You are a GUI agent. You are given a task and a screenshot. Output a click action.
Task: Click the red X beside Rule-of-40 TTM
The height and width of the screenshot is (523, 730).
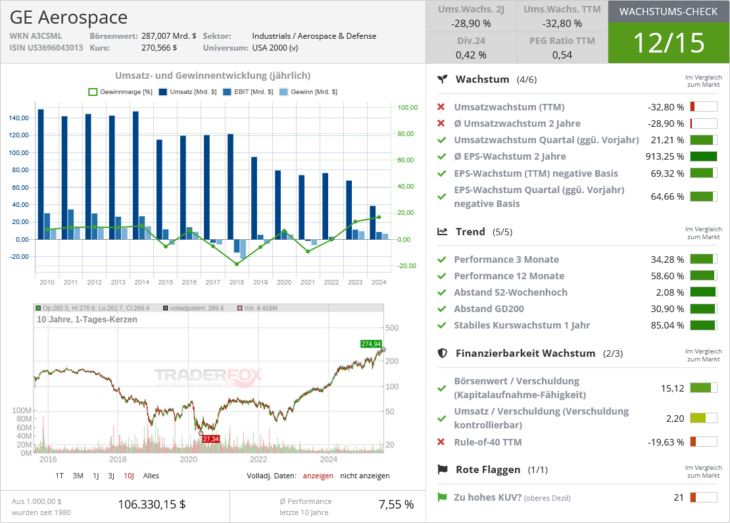(x=441, y=442)
